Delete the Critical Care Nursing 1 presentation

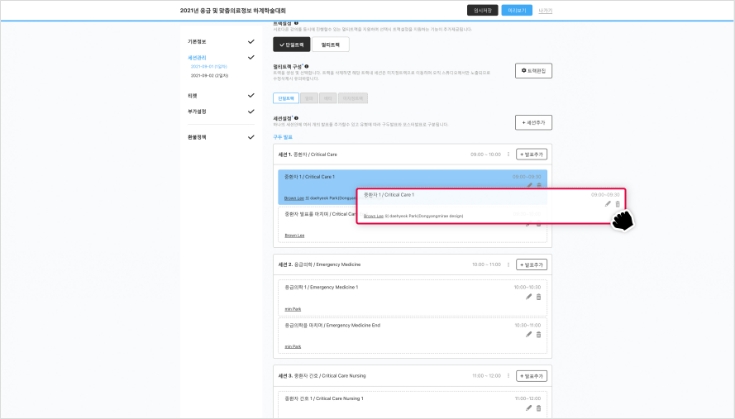pyautogui.click(x=539, y=407)
